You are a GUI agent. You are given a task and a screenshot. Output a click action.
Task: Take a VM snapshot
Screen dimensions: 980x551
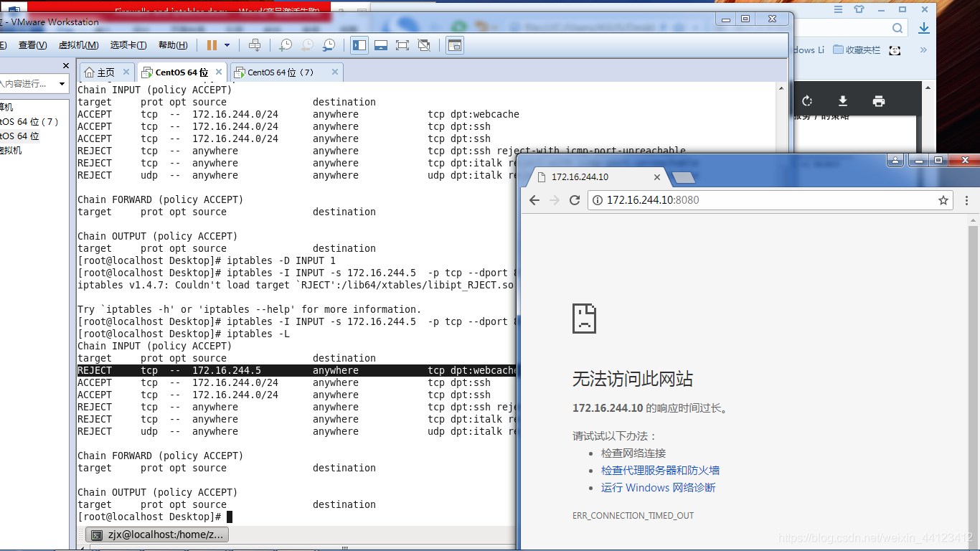(x=286, y=45)
